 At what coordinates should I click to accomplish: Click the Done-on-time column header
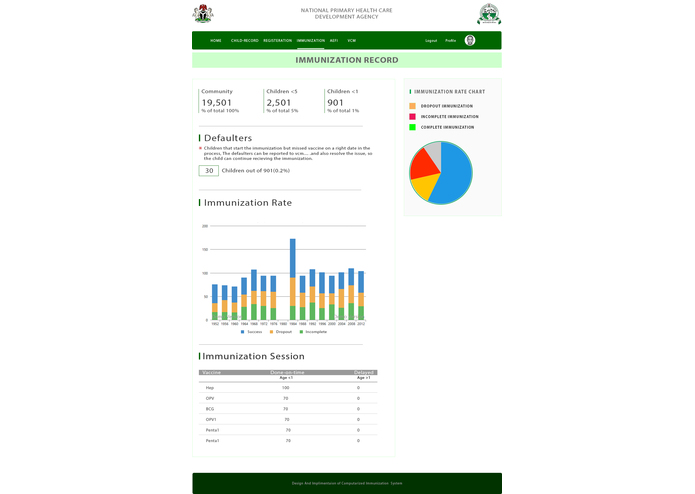point(287,372)
